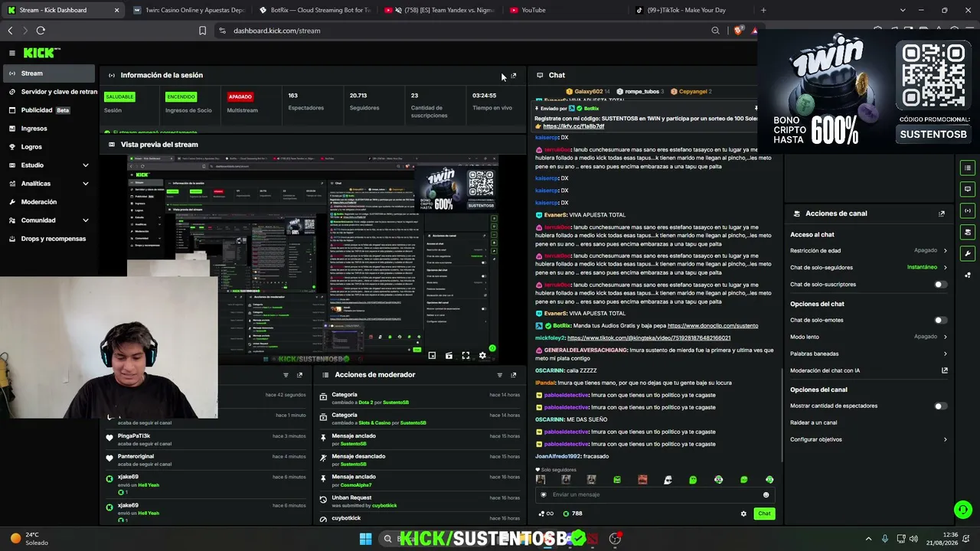Open the hamburger menu beside the Kick logo
This screenshot has height=551, width=980.
pyautogui.click(x=12, y=53)
